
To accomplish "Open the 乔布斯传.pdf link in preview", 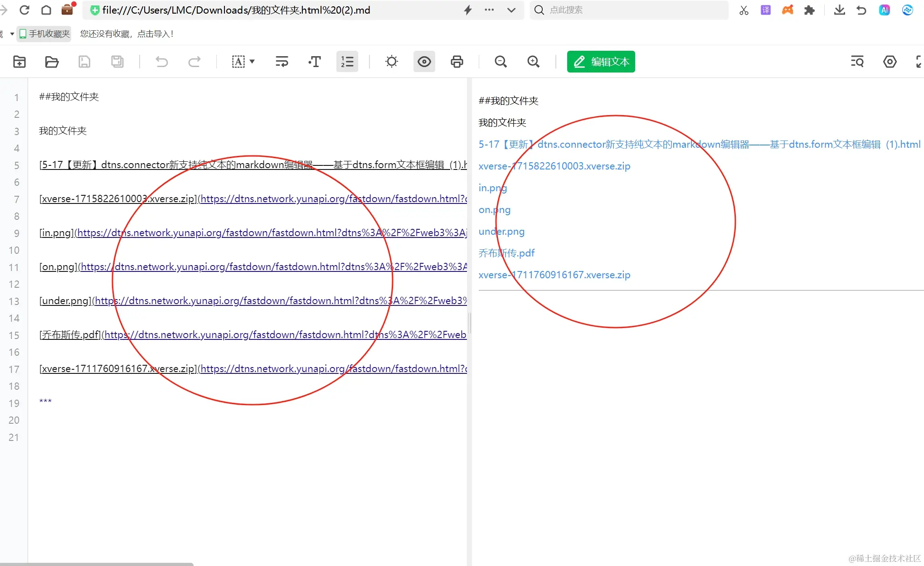I will tap(506, 253).
